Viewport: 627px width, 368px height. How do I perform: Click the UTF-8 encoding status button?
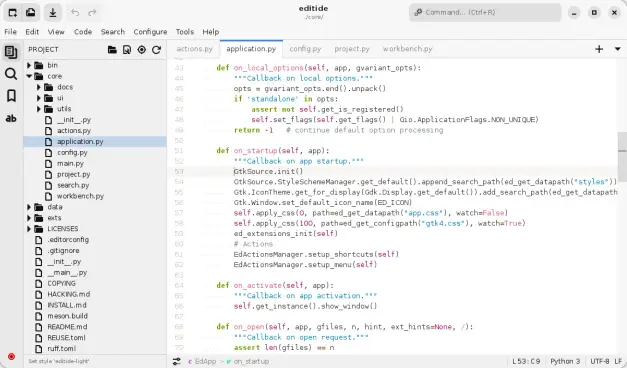600,362
